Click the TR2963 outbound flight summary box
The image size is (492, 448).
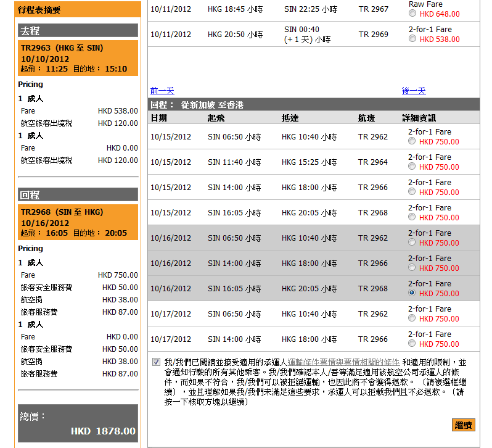78,58
